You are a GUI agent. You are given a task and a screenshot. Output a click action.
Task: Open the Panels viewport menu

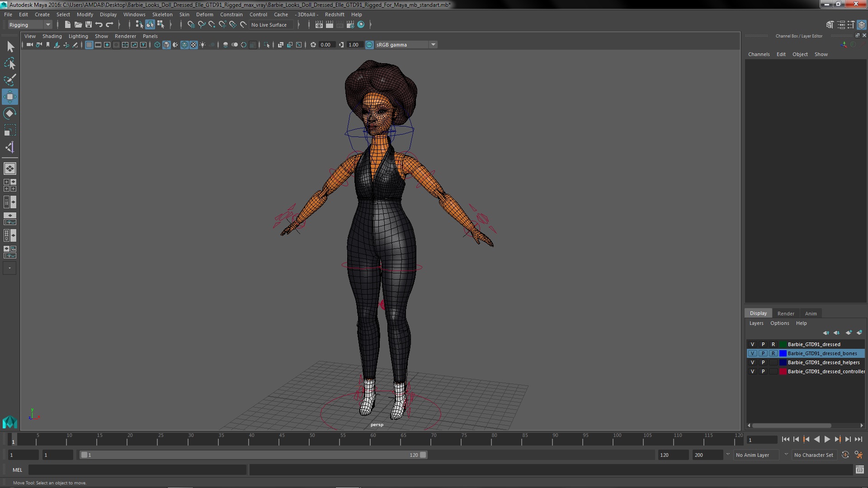150,36
